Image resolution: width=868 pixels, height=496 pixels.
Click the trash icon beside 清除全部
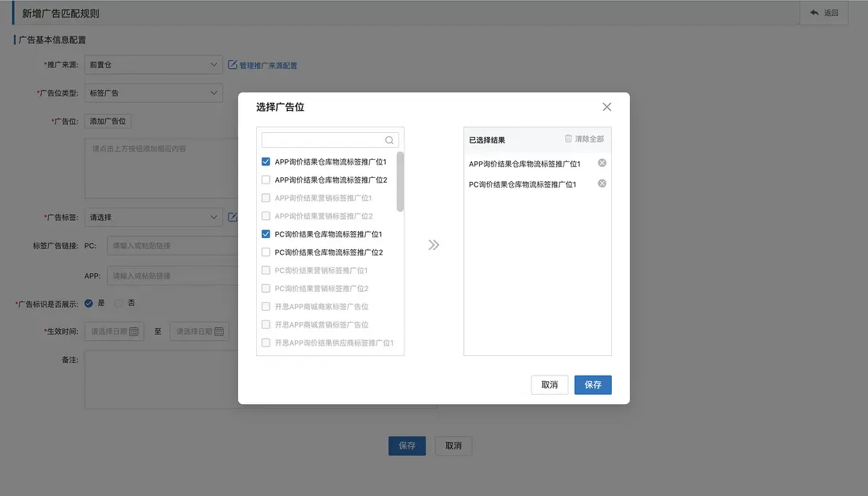click(x=568, y=138)
